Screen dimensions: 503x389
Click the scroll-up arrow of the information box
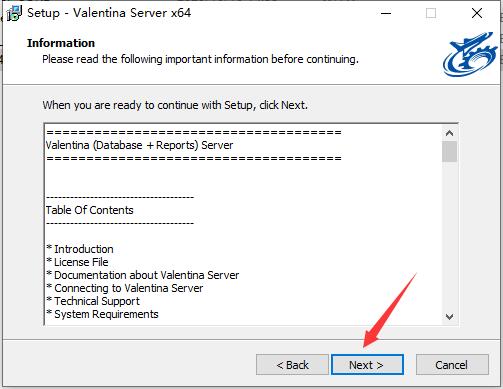[x=449, y=133]
